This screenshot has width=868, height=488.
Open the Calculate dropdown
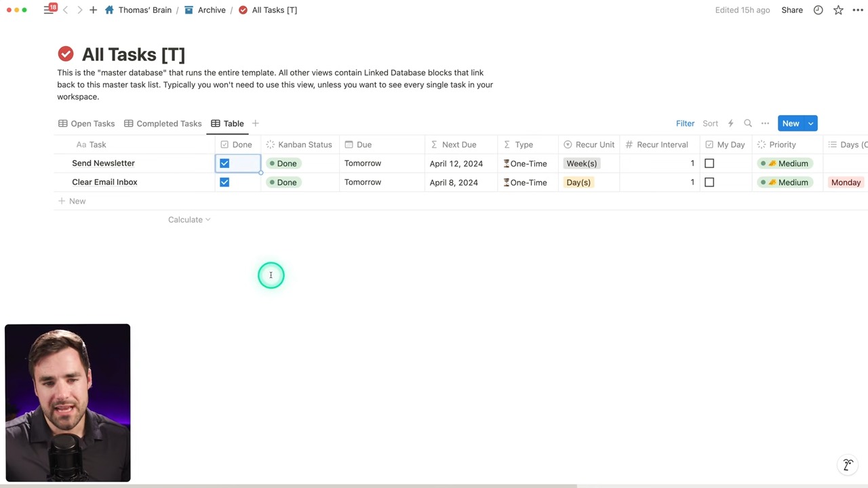[x=189, y=220]
